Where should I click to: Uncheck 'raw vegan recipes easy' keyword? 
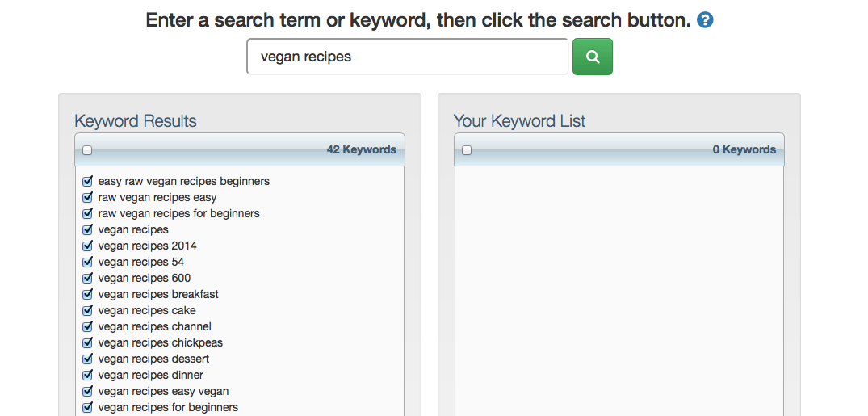(87, 197)
